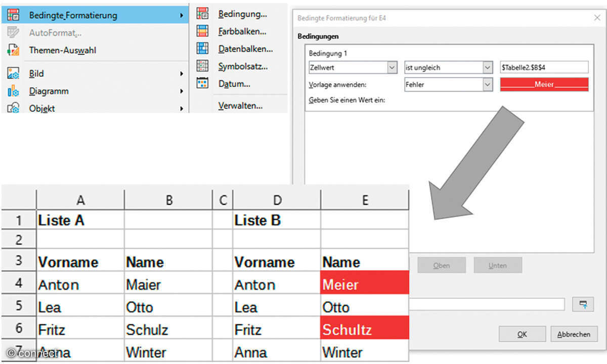Click cell 'Otto' in column E
607x364 pixels.
pos(365,306)
